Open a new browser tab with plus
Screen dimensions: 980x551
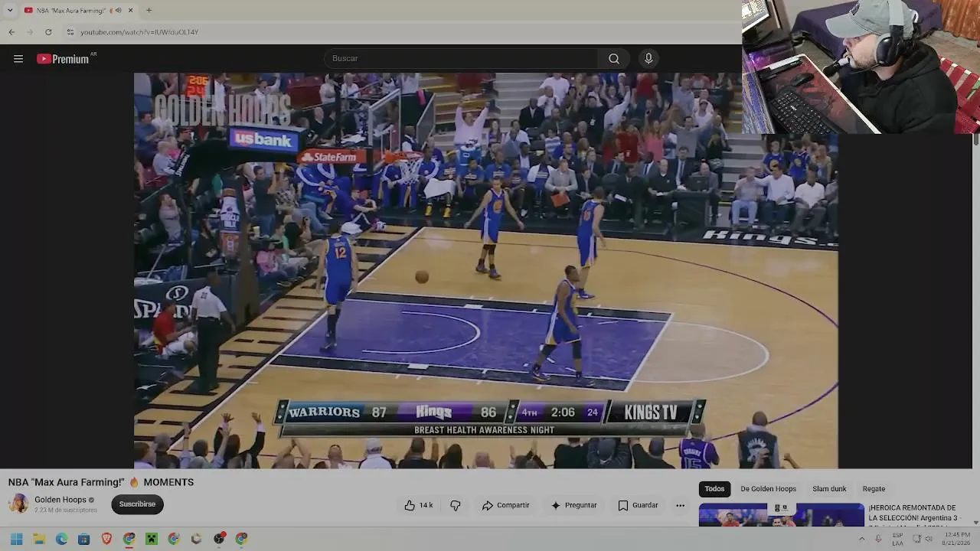[149, 11]
